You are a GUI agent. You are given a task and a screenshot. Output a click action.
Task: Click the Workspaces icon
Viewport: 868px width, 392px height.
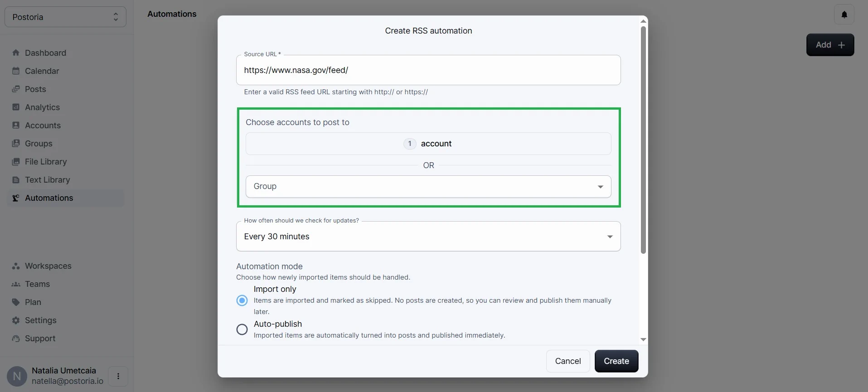click(16, 266)
